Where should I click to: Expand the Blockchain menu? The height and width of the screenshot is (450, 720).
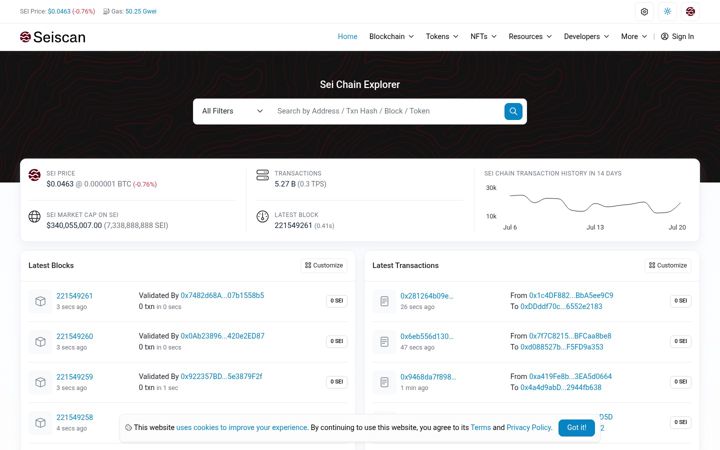391,36
